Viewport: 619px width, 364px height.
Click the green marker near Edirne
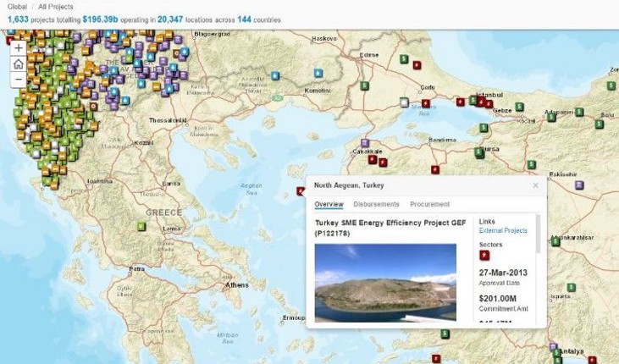point(405,58)
